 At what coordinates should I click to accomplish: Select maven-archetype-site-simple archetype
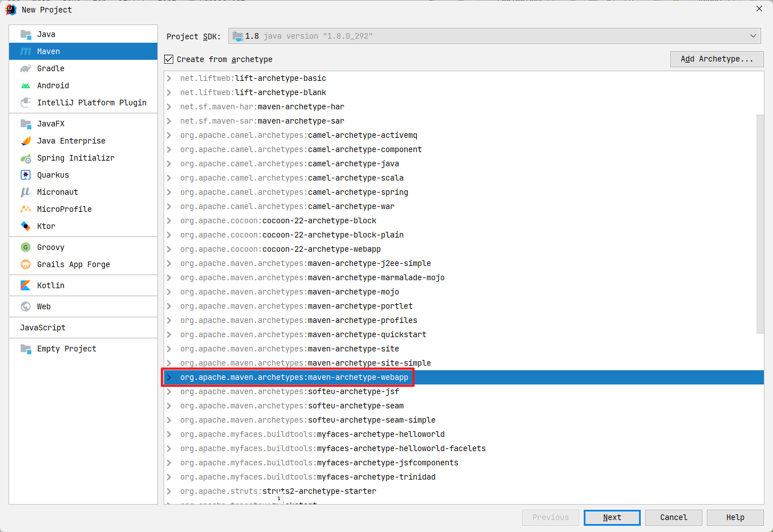464,363
